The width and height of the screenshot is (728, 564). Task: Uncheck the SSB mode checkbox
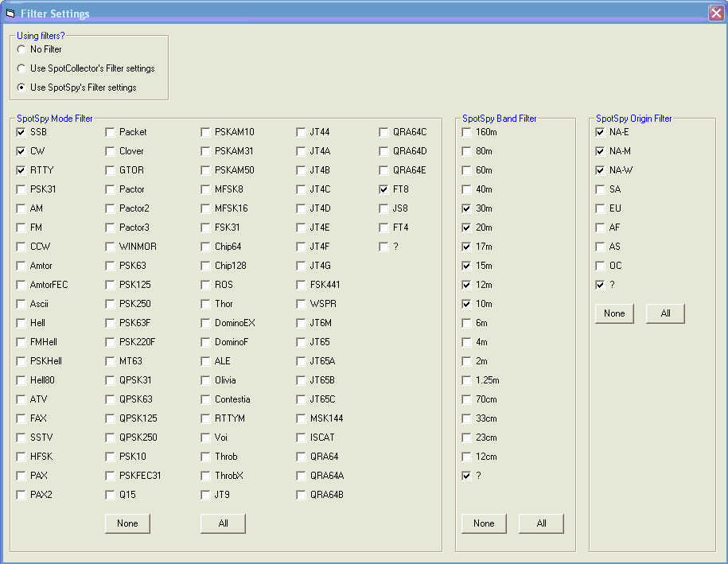click(x=21, y=132)
